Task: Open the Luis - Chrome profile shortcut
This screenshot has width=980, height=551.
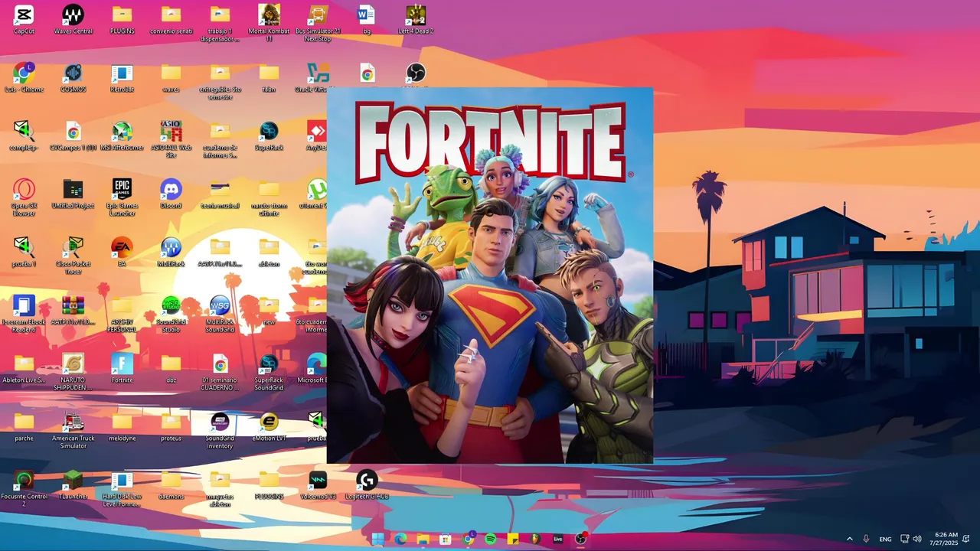Action: [24, 78]
